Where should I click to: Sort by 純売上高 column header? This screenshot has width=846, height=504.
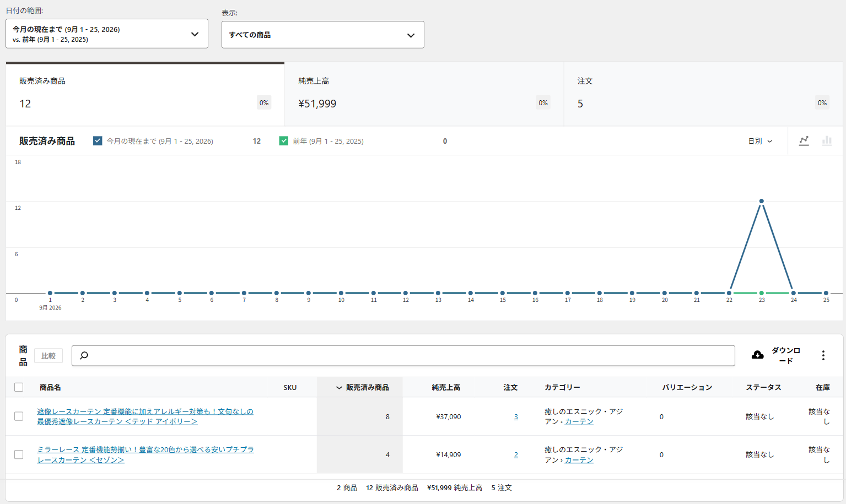click(x=446, y=387)
